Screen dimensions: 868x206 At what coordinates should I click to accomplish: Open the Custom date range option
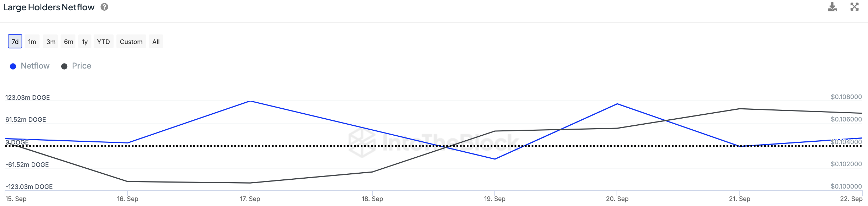click(131, 42)
